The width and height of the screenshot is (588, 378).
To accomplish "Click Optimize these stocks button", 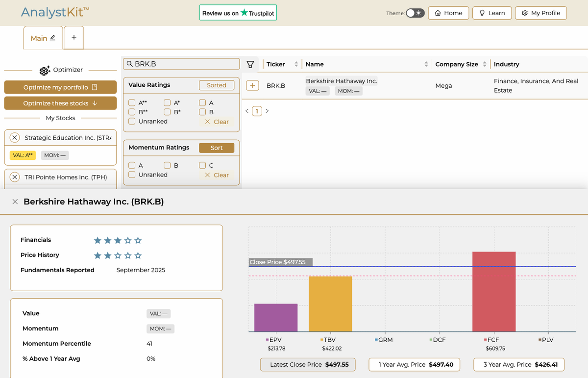I will pos(60,103).
